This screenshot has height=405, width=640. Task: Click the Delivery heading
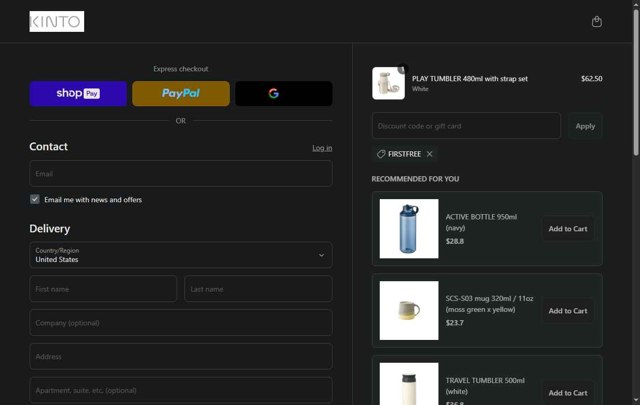(x=50, y=229)
